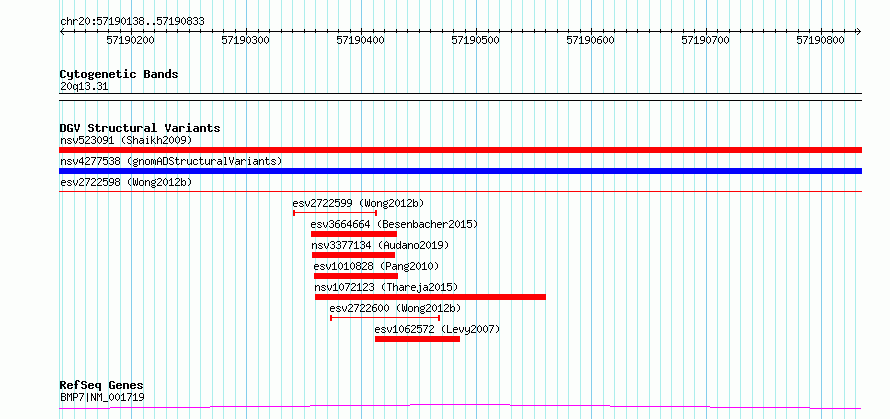Open the esv2722599 (Wong2012b) label
The height and width of the screenshot is (419, 890).
[x=358, y=203]
